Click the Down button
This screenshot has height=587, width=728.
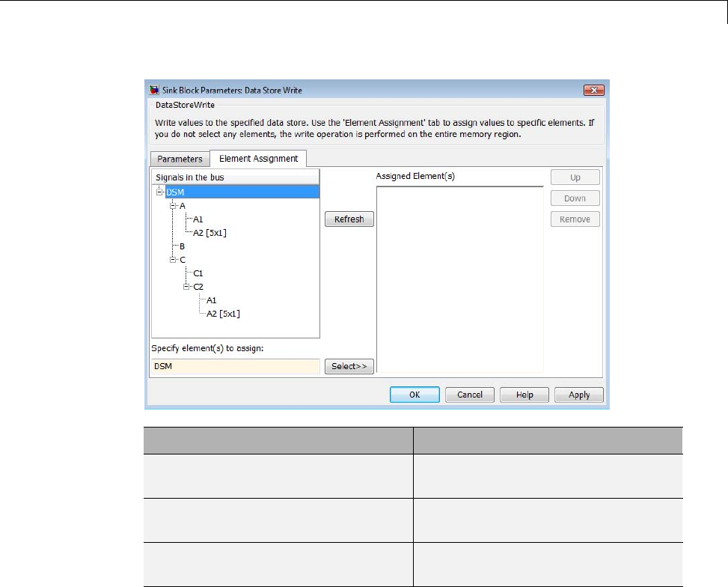point(575,198)
